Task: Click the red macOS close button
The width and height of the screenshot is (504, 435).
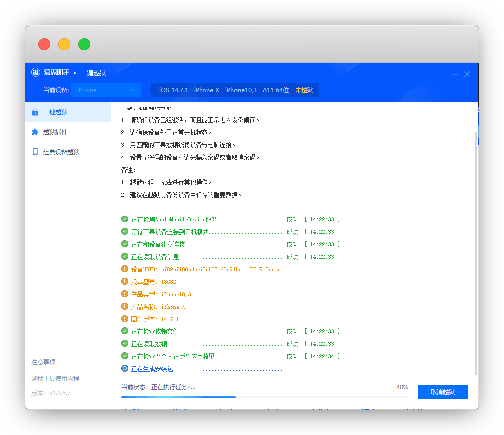Action: pos(44,44)
